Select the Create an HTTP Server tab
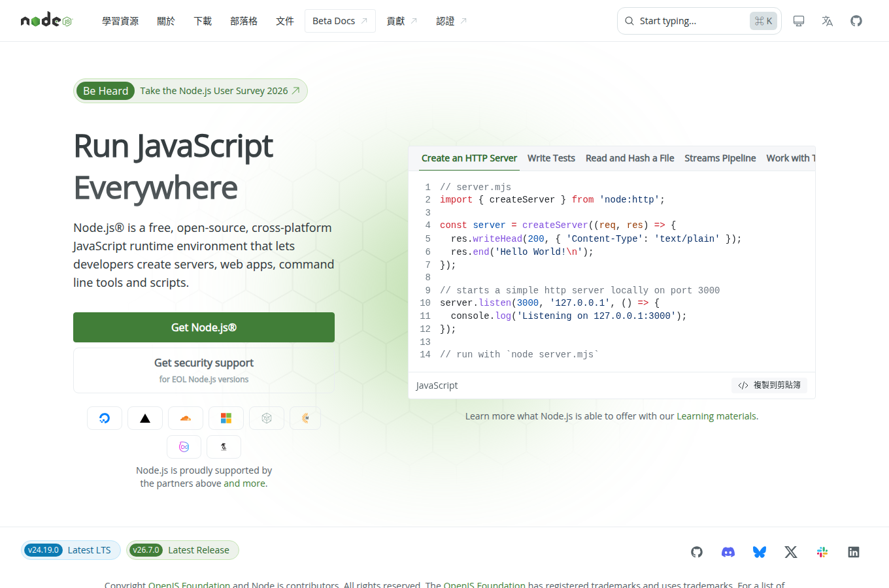The width and height of the screenshot is (889, 588). (469, 158)
